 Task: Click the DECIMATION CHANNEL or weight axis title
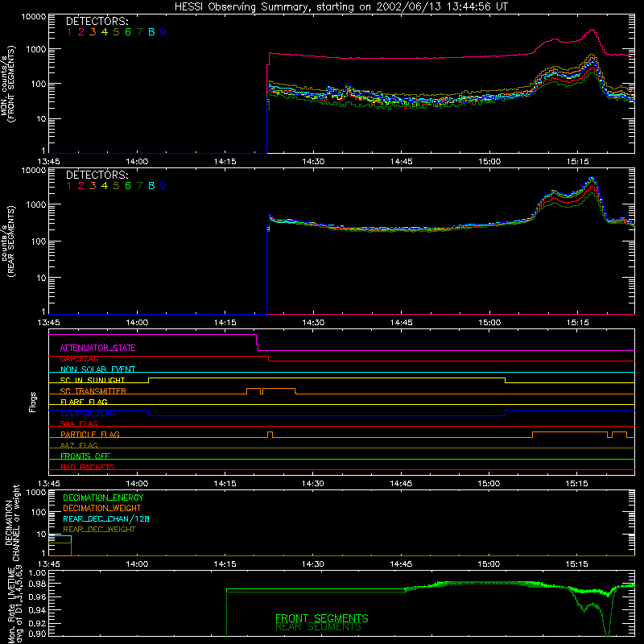(x=12, y=522)
